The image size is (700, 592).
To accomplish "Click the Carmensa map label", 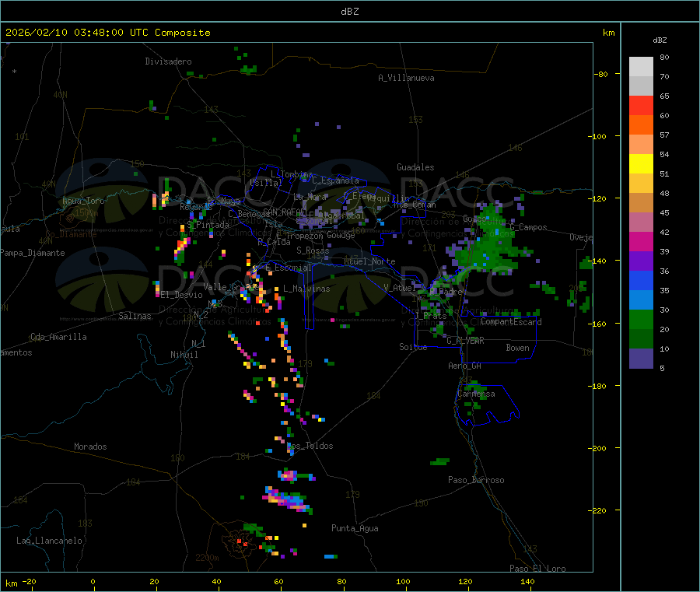I will [476, 394].
